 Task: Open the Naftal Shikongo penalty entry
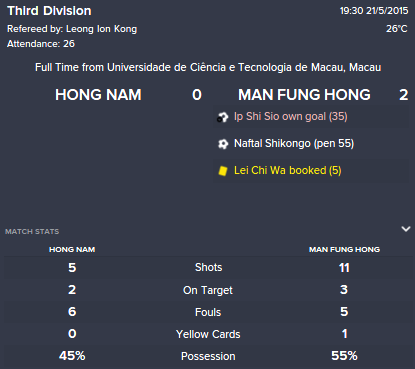(x=294, y=144)
